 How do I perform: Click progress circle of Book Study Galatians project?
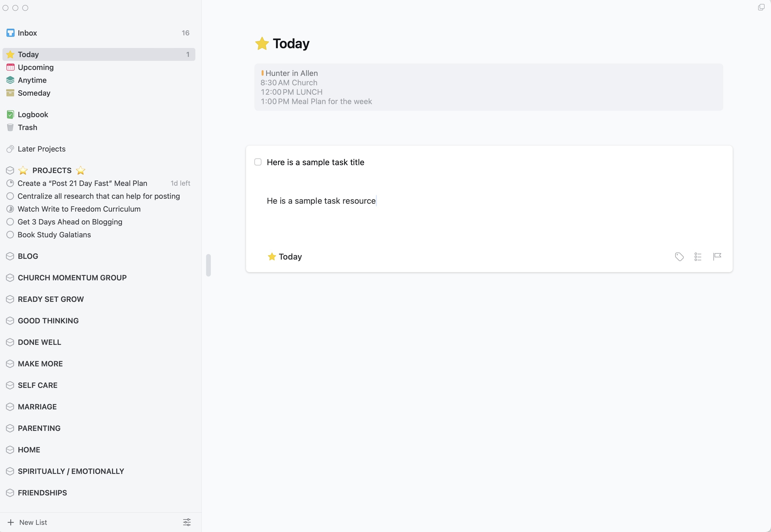click(10, 235)
